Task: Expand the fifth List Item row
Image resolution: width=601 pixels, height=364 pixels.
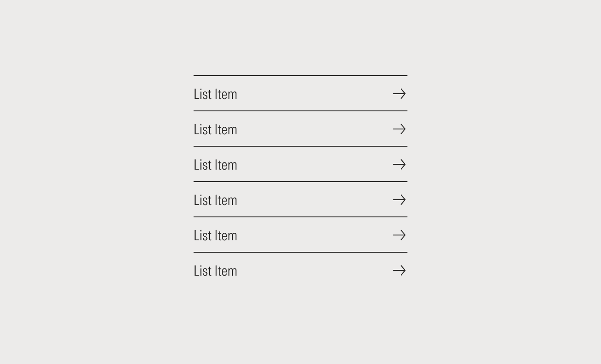Action: click(x=300, y=235)
